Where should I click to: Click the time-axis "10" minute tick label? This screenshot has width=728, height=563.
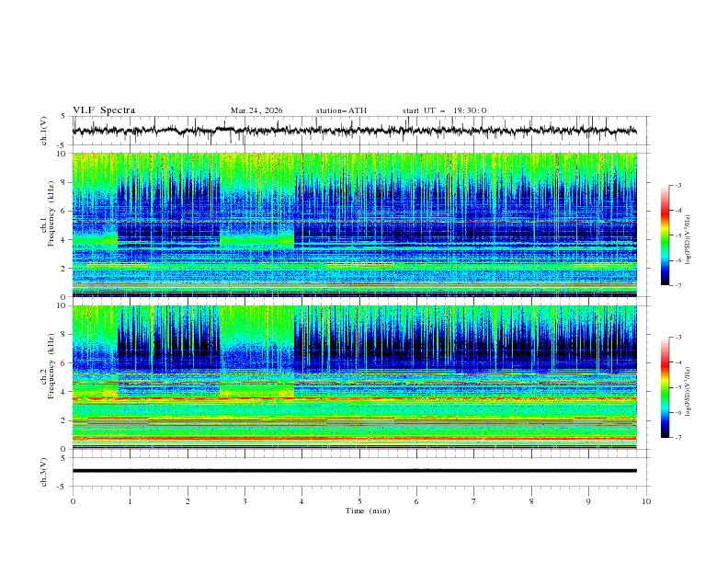pos(646,501)
